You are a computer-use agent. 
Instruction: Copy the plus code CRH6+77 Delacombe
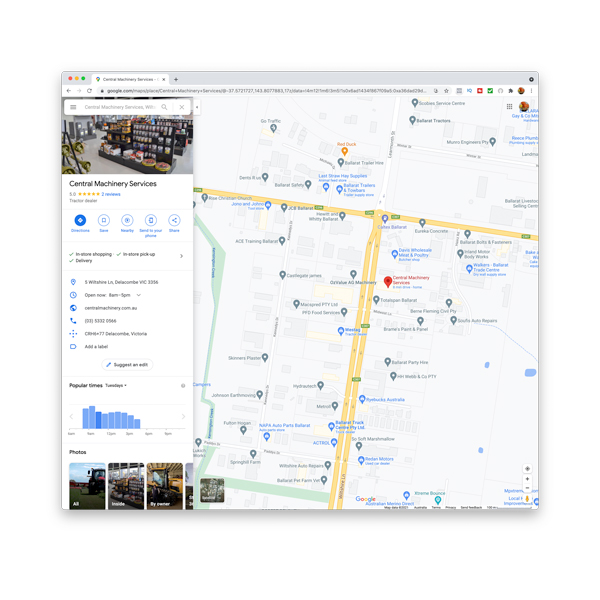click(116, 334)
